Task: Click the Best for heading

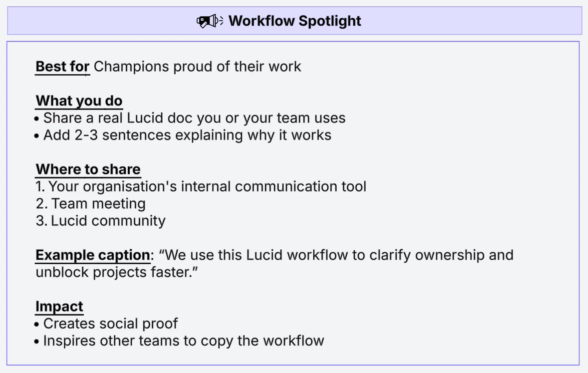Action: click(x=62, y=67)
